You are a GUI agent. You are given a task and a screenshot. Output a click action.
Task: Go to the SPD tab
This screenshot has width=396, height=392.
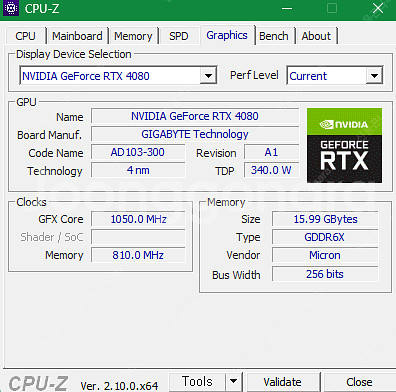pos(179,36)
